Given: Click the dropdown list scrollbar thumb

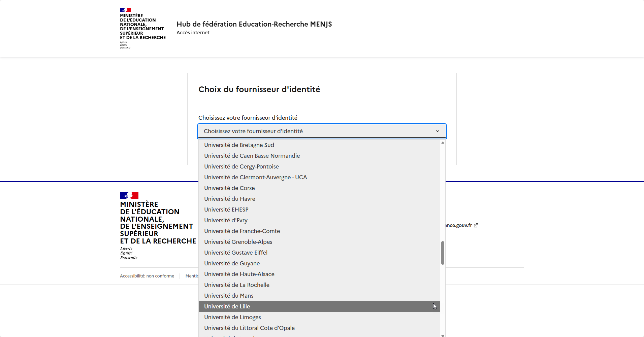Looking at the screenshot, I should (443, 253).
